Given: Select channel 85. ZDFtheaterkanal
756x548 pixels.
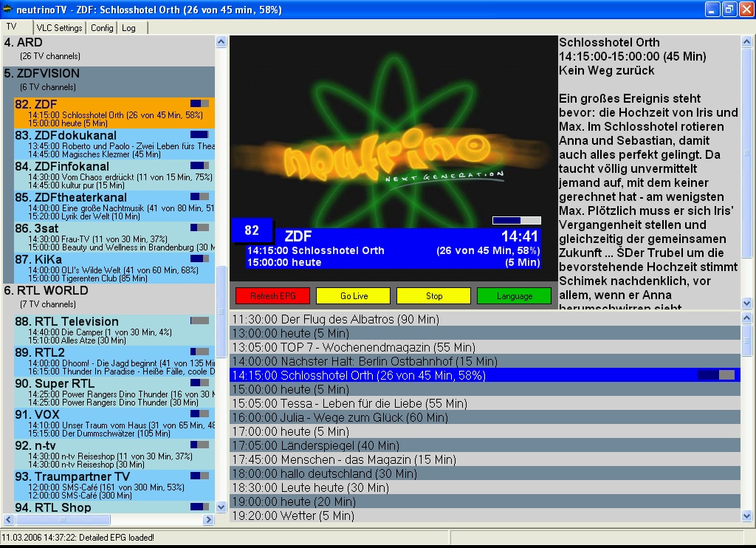Looking at the screenshot, I should click(114, 206).
